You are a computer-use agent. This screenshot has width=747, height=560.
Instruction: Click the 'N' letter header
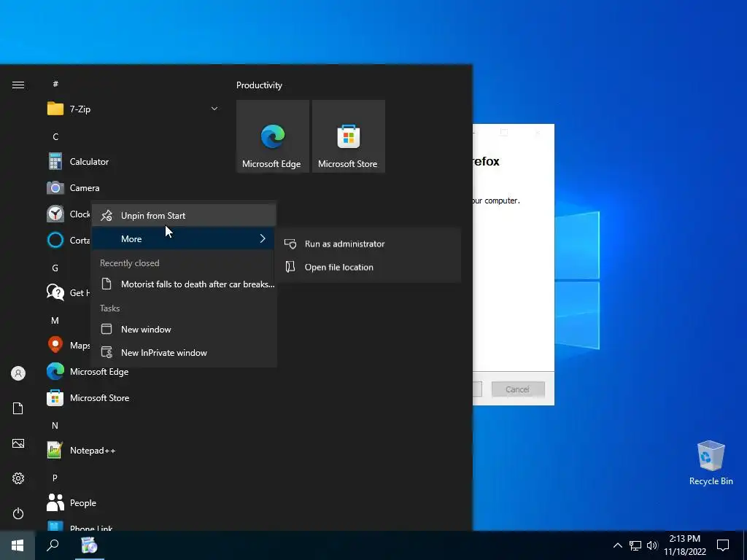pos(55,426)
